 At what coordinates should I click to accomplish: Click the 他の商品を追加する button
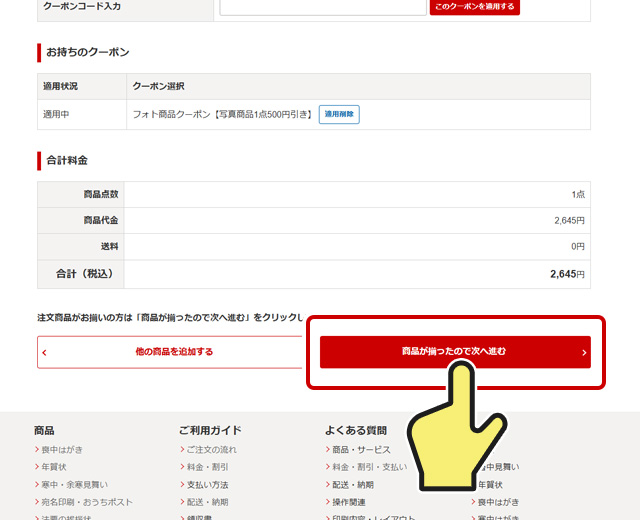[173, 352]
